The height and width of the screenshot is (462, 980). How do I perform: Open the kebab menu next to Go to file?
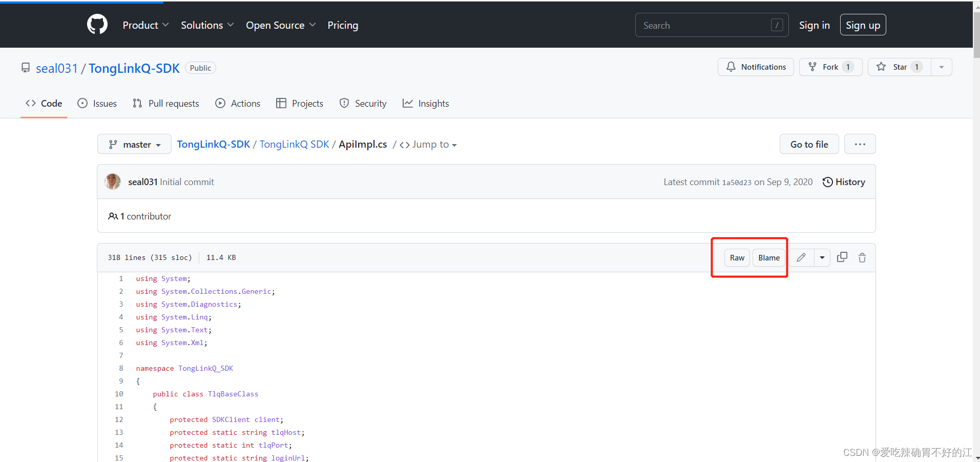click(860, 144)
